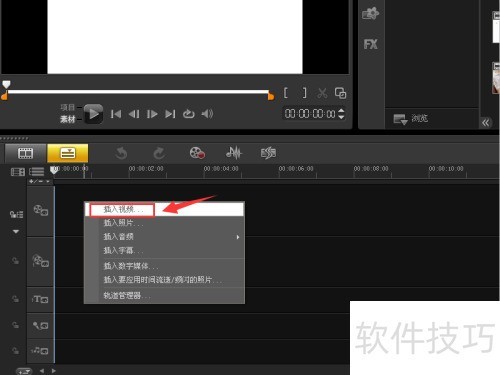The width and height of the screenshot is (500, 375).
Task: Click the 浏览 browse button
Action: point(411,118)
